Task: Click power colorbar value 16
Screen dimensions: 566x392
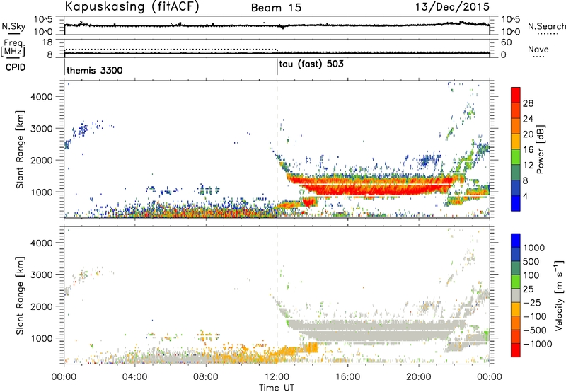Action: 528,150
